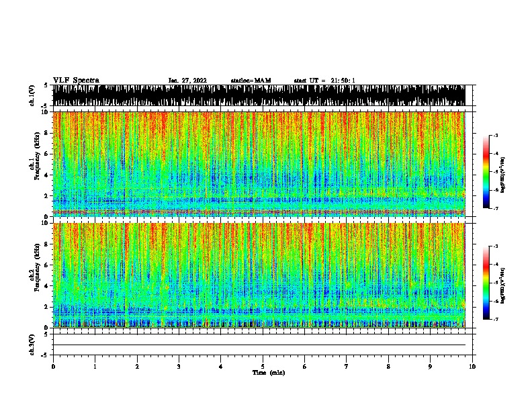Click the flat ch.3 voltage trace line

(x=259, y=345)
